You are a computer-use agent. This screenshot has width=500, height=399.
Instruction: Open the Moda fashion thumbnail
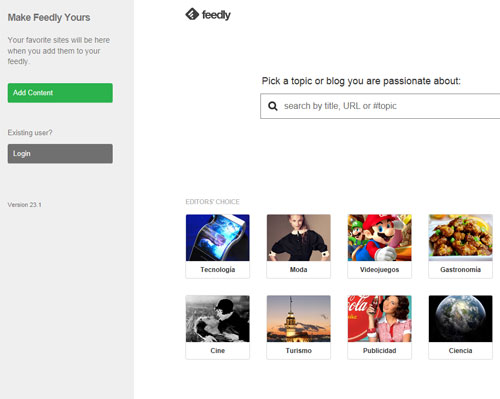tap(299, 238)
